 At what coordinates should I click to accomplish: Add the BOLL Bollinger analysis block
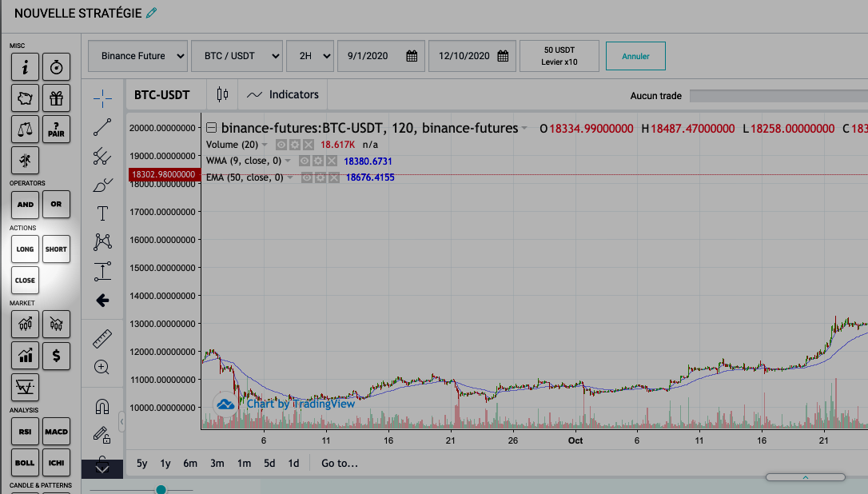click(x=25, y=463)
